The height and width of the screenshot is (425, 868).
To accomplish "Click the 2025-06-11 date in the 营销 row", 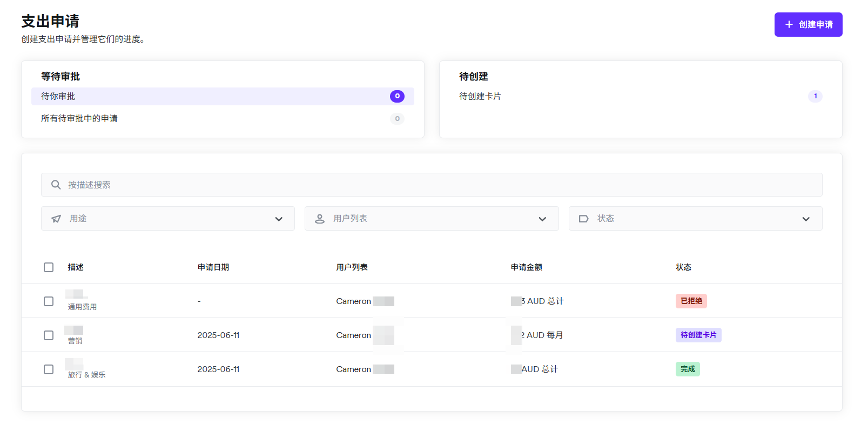I will pos(218,335).
